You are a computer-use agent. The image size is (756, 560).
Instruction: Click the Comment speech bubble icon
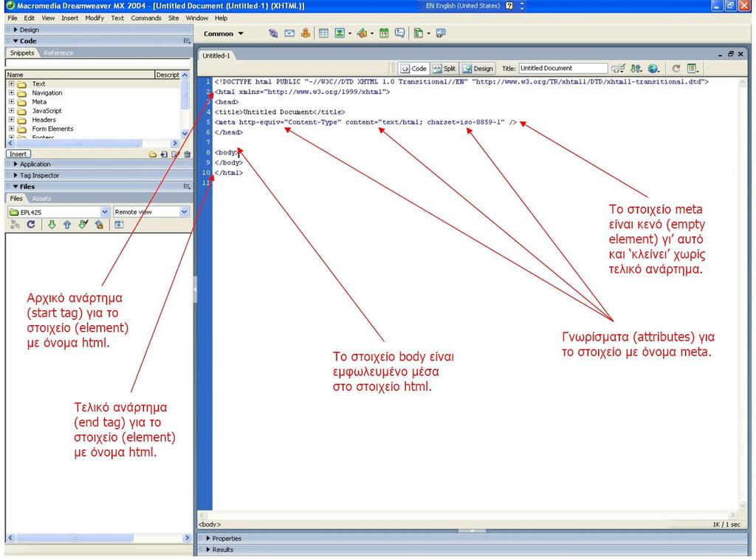coord(399,33)
